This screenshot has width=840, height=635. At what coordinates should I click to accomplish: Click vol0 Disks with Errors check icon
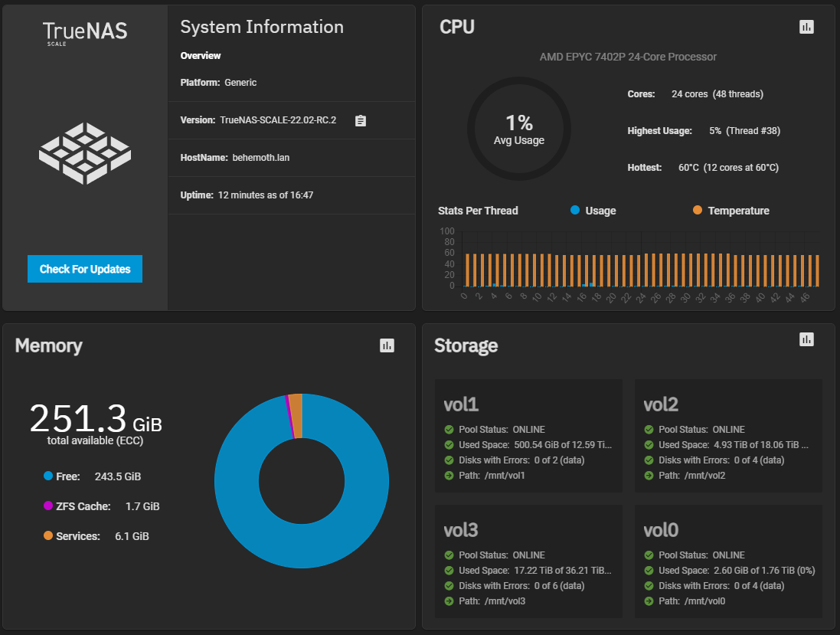point(649,586)
